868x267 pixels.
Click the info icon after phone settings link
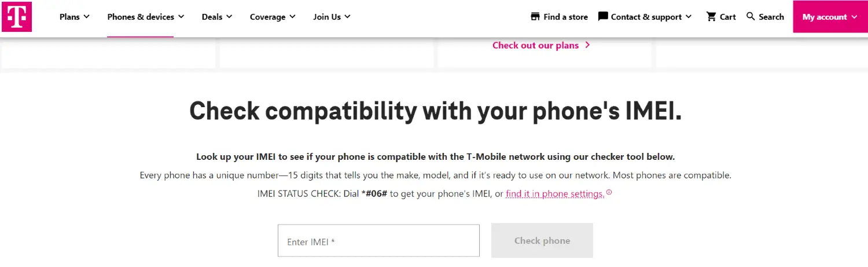(609, 193)
